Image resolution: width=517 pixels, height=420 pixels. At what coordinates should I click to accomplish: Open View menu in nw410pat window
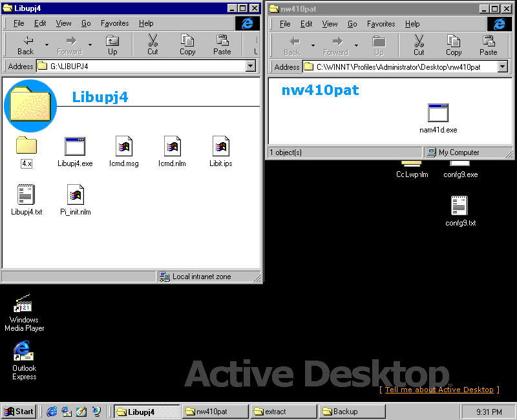(330, 24)
